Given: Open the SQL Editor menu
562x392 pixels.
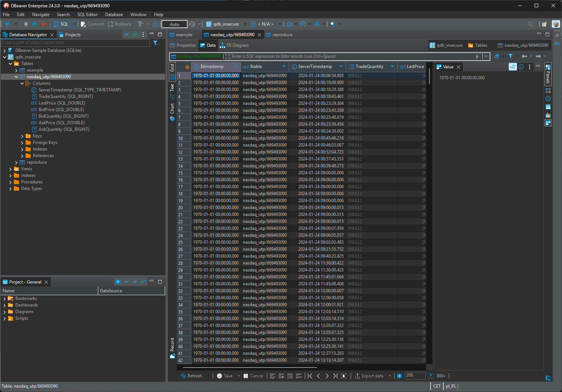Looking at the screenshot, I should coord(87,15).
